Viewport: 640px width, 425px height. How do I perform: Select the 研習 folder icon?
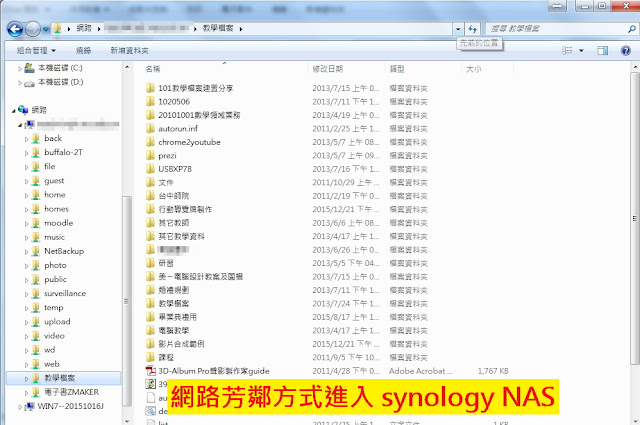[x=150, y=263]
